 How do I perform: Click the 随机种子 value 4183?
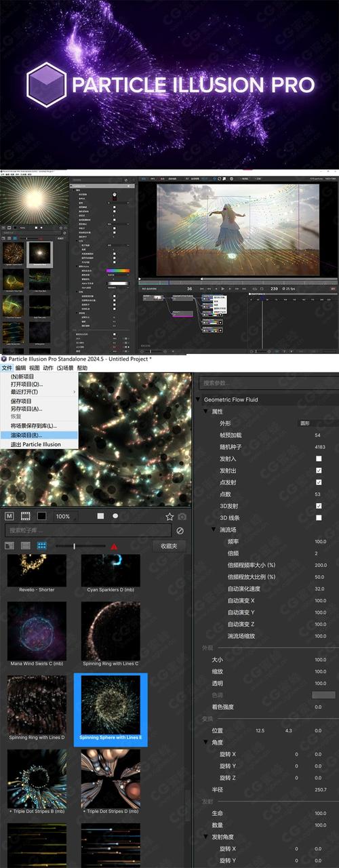point(319,447)
